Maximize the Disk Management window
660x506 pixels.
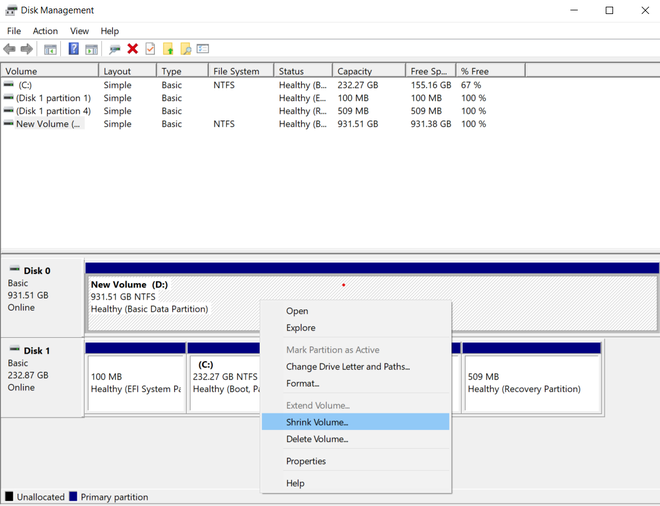tap(609, 10)
